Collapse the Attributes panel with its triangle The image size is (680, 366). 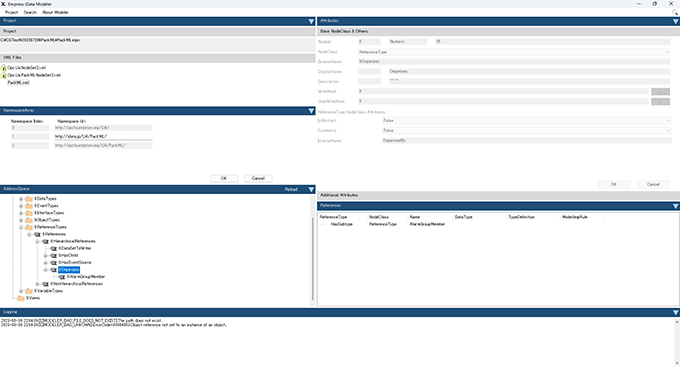coord(675,21)
